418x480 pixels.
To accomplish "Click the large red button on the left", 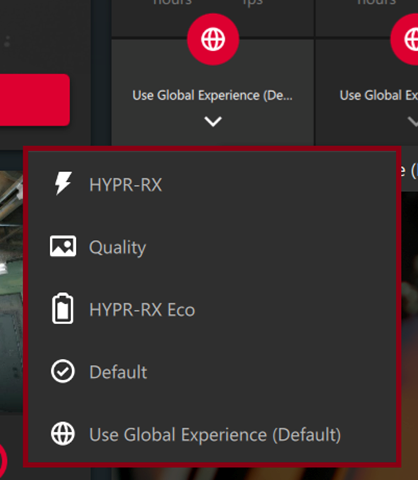I will tap(35, 100).
